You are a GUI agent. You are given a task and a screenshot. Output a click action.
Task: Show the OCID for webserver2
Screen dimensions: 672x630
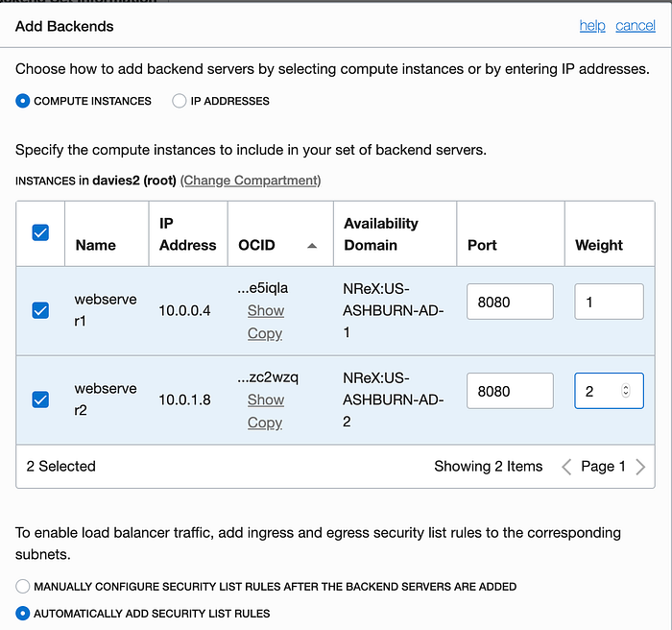point(266,400)
